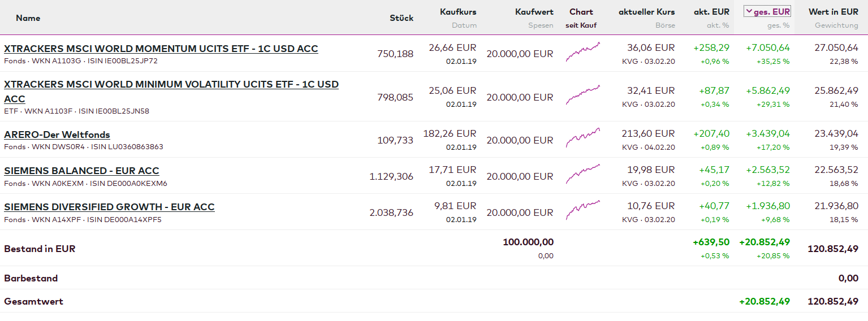Open the SIEMENS DIVERSIFIED GROWTH fund link

point(109,207)
